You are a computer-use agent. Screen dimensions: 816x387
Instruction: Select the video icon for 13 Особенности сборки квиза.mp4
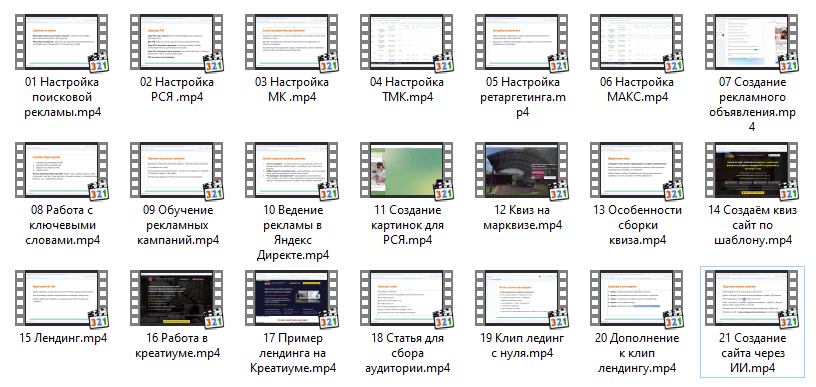[638, 171]
